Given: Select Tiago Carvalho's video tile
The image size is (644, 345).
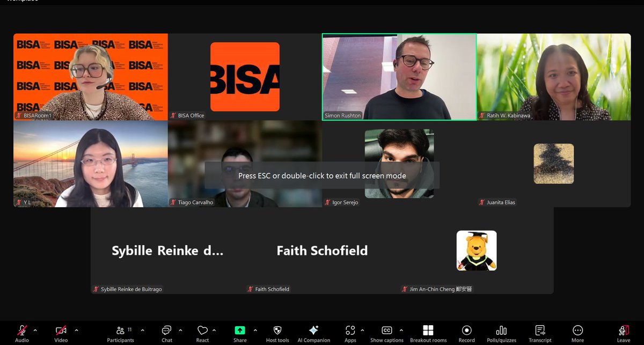Looking at the screenshot, I should point(245,164).
